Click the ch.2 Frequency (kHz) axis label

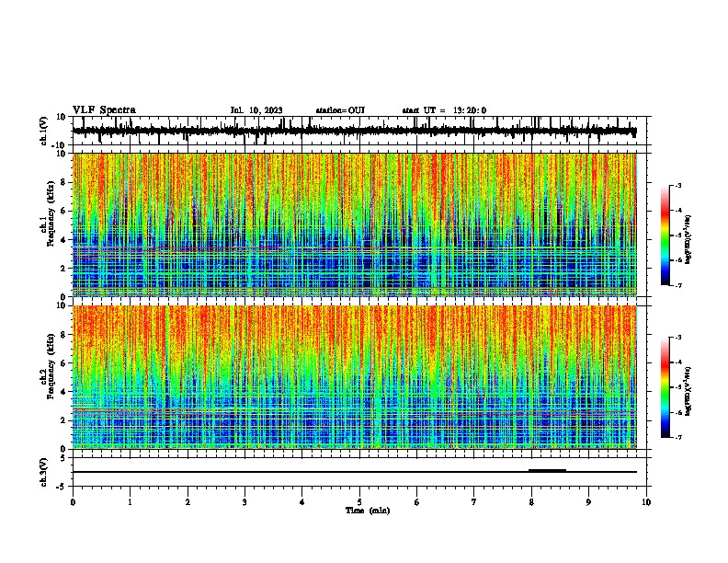pos(48,366)
